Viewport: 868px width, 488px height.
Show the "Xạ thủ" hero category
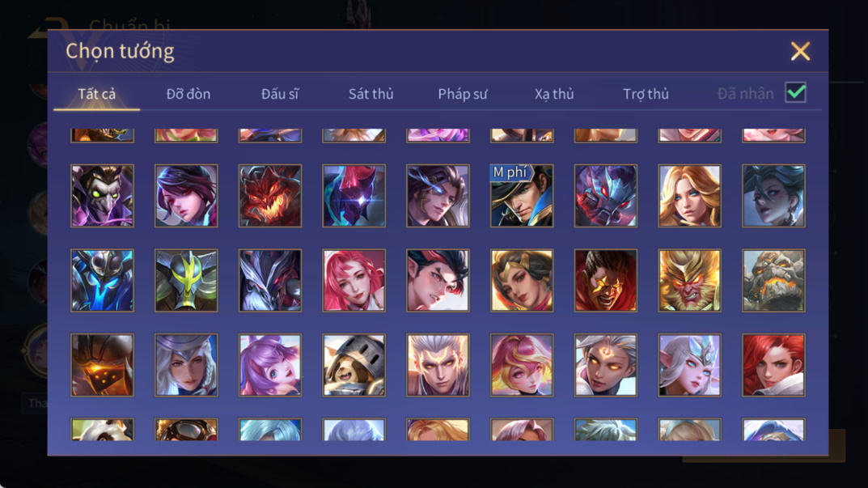(x=554, y=94)
